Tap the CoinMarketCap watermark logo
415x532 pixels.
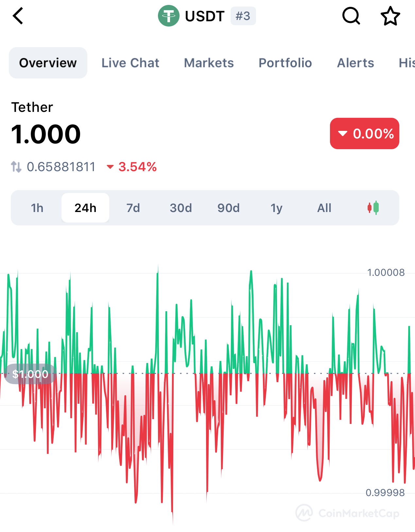pyautogui.click(x=304, y=513)
